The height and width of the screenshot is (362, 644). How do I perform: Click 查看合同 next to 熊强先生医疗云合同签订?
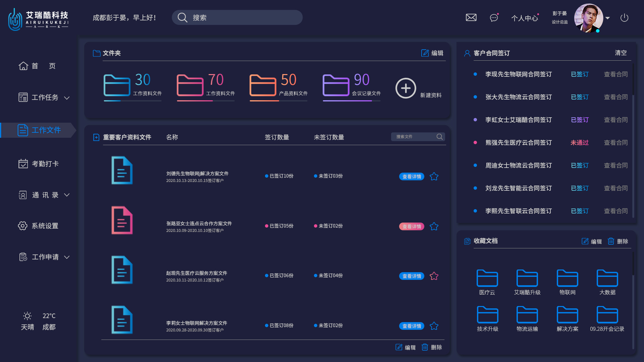point(615,142)
